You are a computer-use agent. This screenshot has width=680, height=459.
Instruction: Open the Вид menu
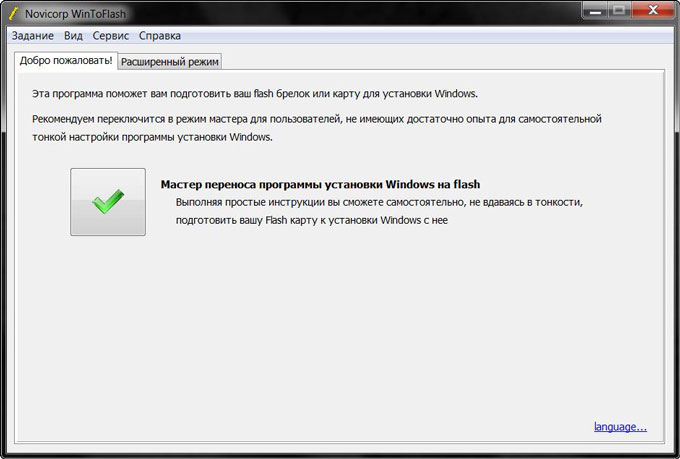coord(73,36)
